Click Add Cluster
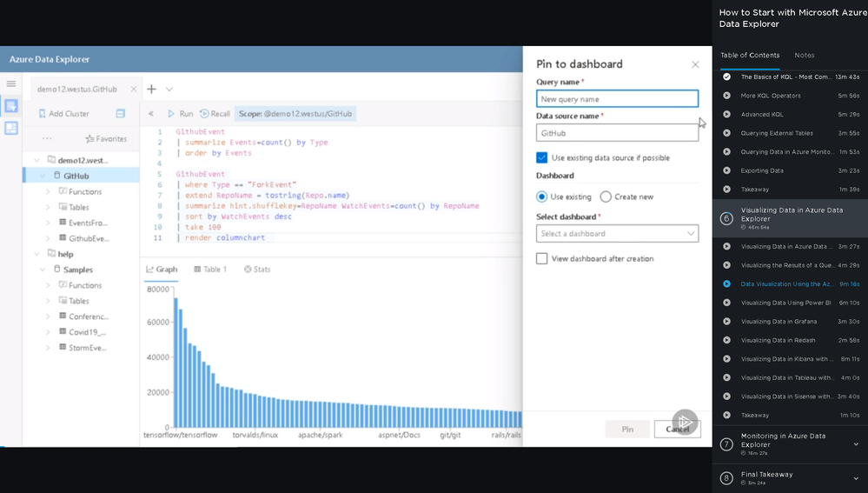The height and width of the screenshot is (493, 868). (x=63, y=114)
